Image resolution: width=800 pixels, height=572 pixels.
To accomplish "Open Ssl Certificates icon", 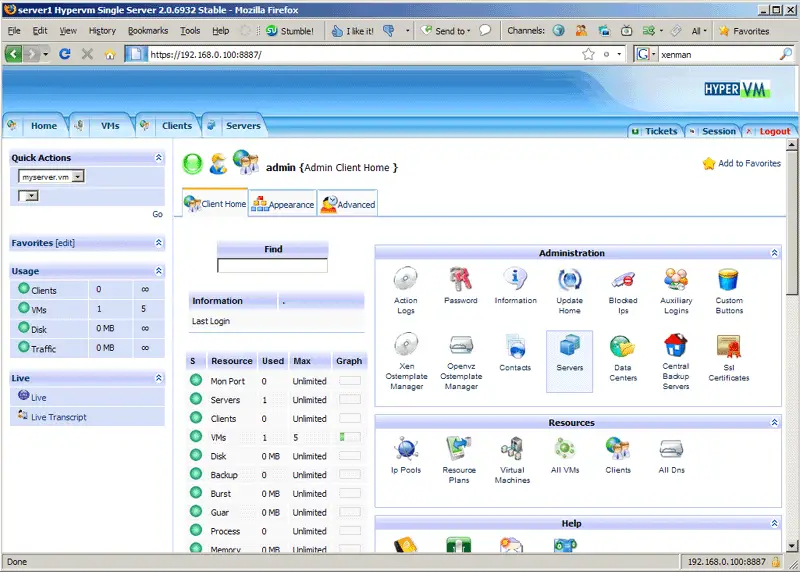I will (x=729, y=357).
